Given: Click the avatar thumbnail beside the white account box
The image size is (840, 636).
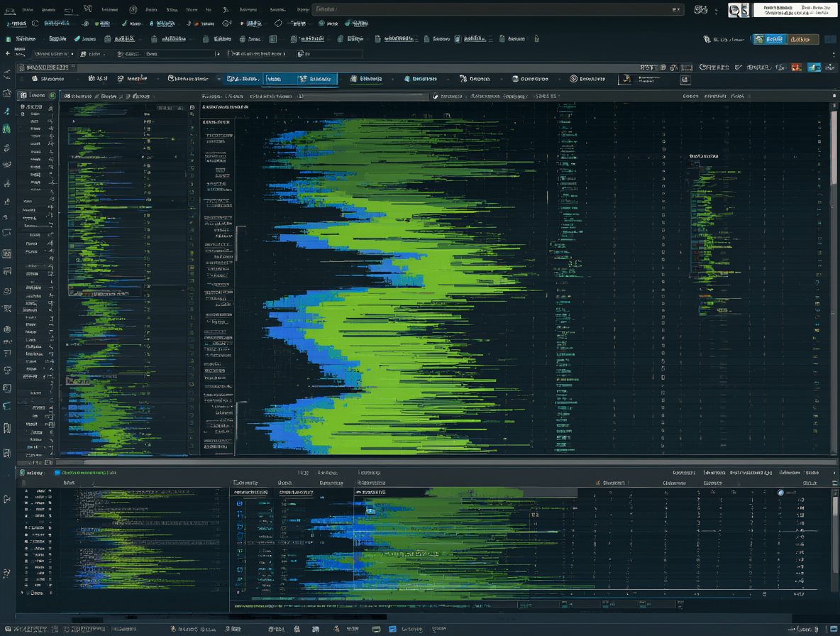Looking at the screenshot, I should 739,10.
